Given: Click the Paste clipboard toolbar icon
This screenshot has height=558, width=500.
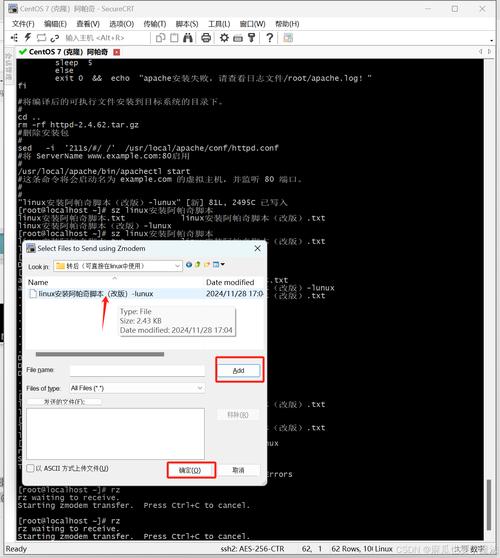Looking at the screenshot, I should (x=174, y=38).
